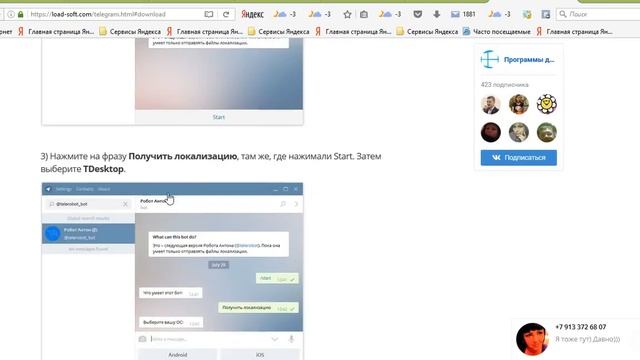The height and width of the screenshot is (360, 640).
Task: Click the VK logo inside Подписаться button
Action: [x=496, y=158]
